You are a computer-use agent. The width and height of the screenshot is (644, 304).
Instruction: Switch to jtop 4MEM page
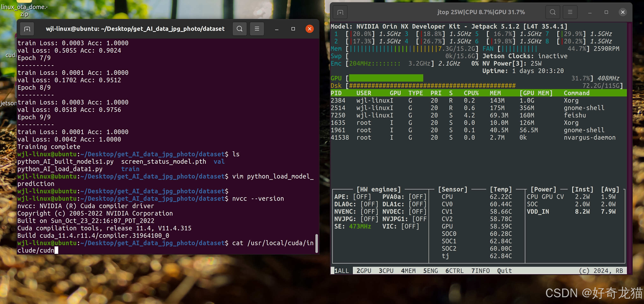408,271
